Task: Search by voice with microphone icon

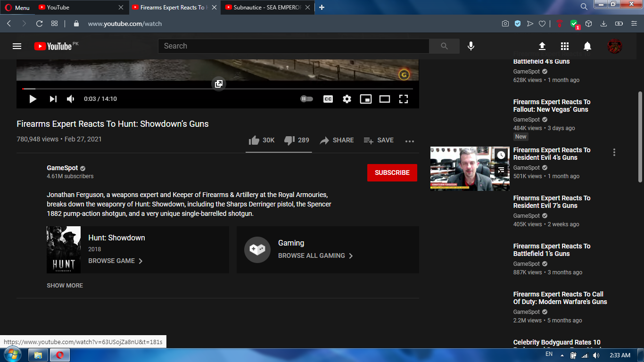Action: pos(471,46)
